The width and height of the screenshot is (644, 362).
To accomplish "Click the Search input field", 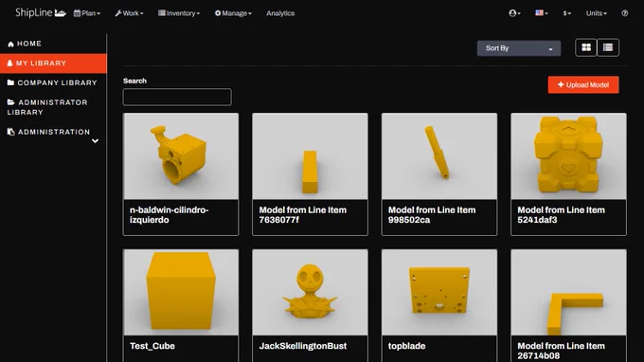I will click(177, 97).
